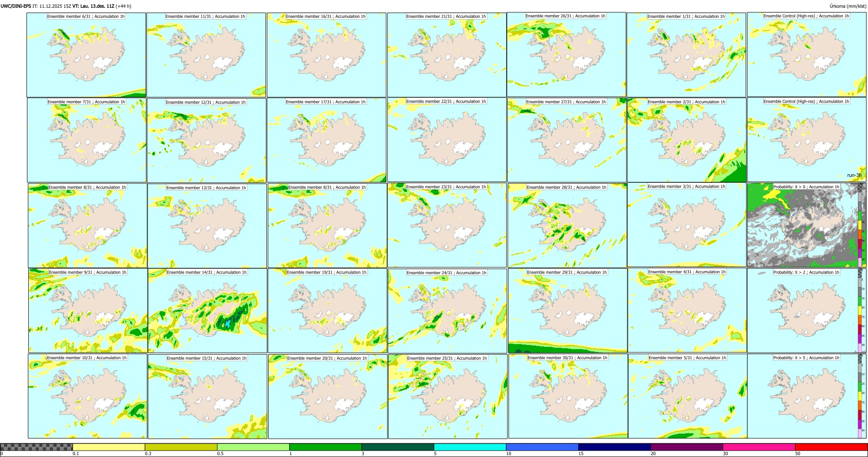Click the checkered gray 0–0.1 legend swatch
The image size is (868, 457).
point(37,447)
